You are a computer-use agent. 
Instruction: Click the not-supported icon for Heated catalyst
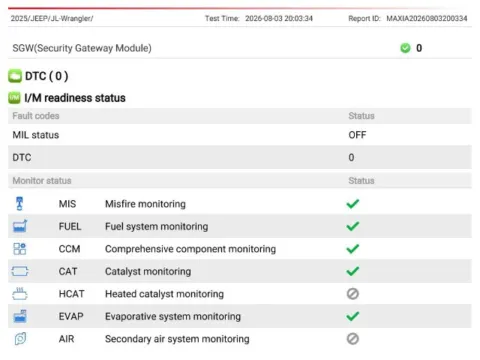click(x=352, y=294)
